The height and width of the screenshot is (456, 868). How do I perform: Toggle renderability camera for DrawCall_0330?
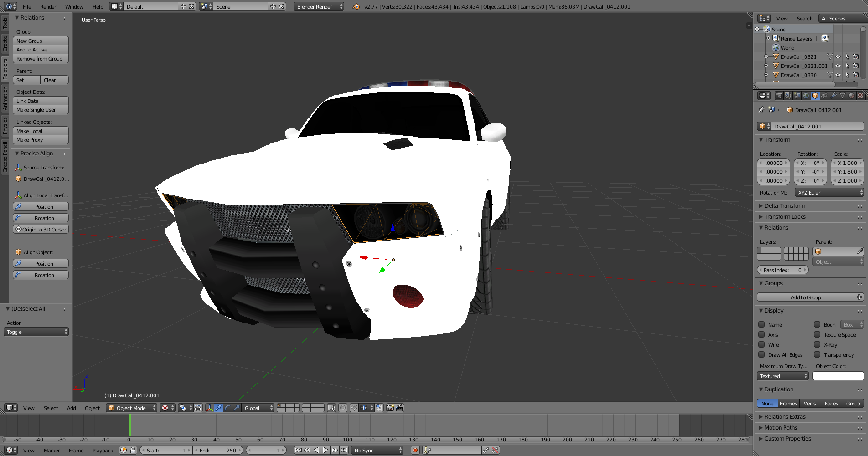(x=856, y=75)
